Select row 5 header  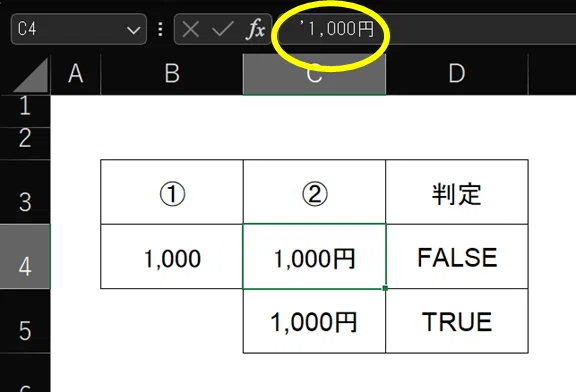pos(25,321)
